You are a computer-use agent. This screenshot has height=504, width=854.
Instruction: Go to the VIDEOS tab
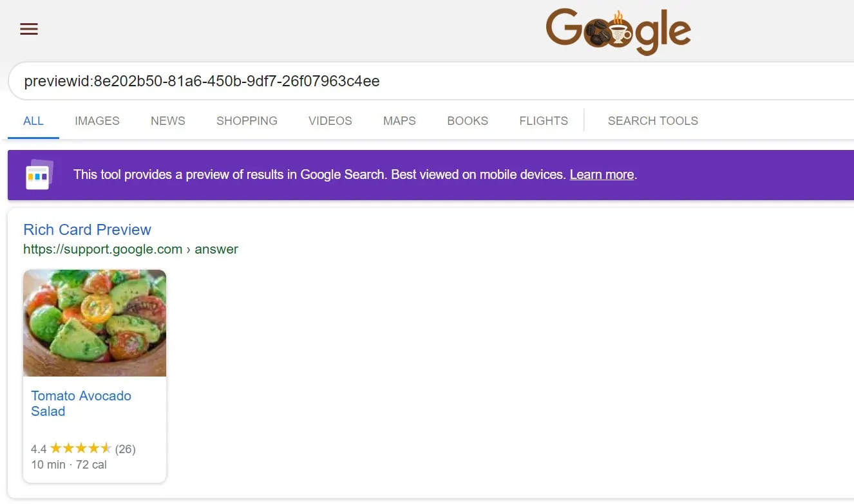tap(330, 120)
